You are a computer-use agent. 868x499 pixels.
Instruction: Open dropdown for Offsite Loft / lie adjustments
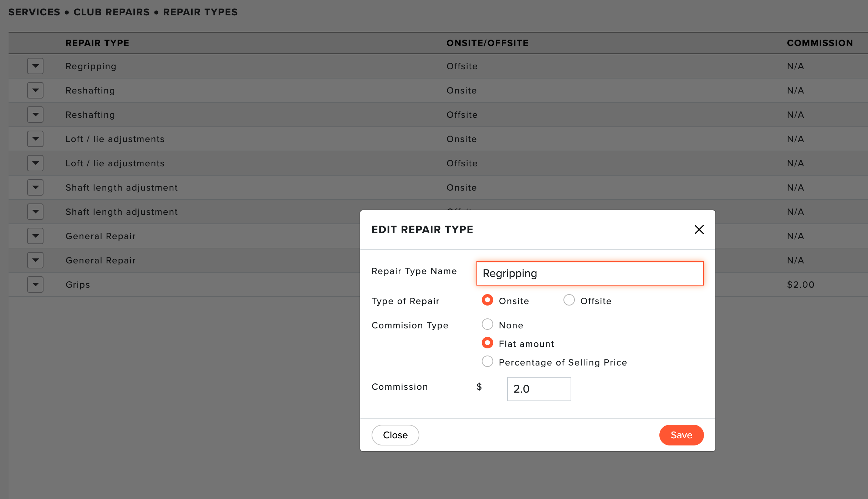point(35,163)
